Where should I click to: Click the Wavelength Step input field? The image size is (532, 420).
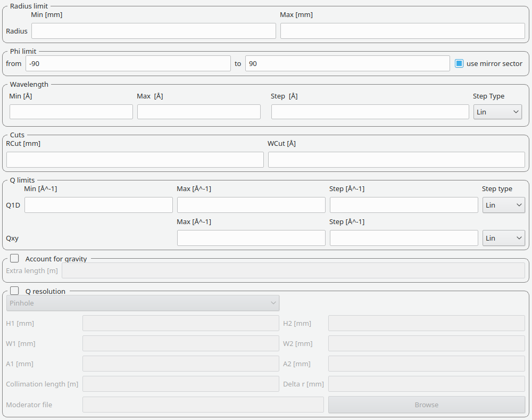click(x=370, y=112)
